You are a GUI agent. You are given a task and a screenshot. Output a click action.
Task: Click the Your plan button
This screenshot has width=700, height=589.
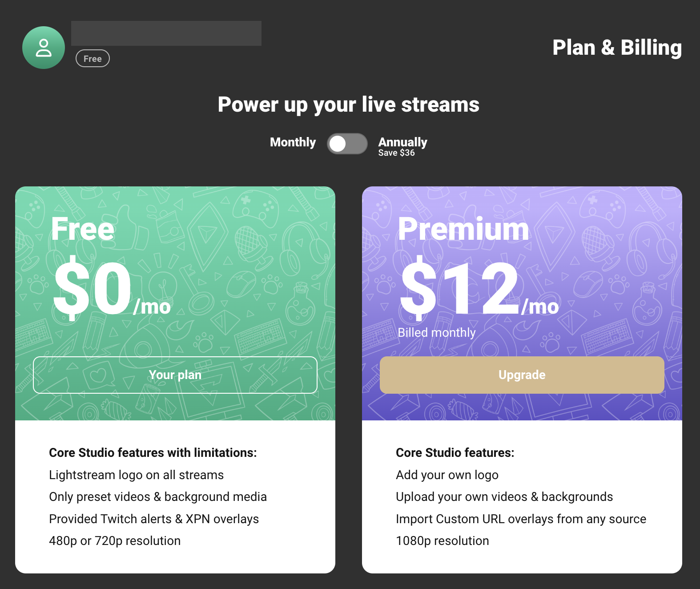pos(175,375)
